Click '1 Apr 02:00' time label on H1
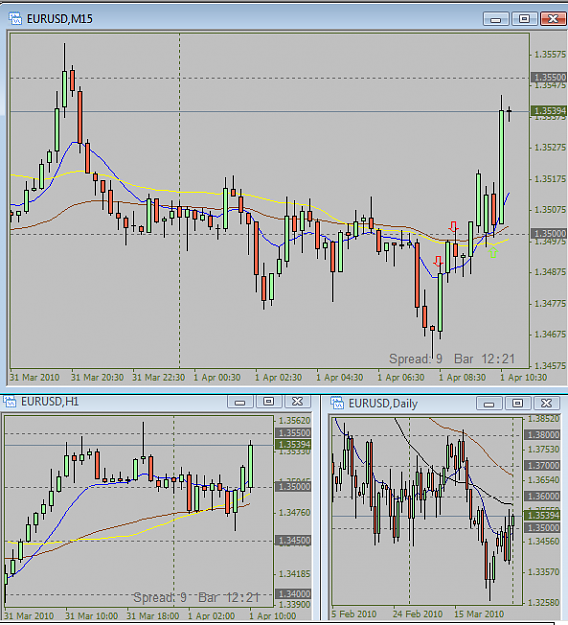This screenshot has width=568, height=625. tap(211, 616)
